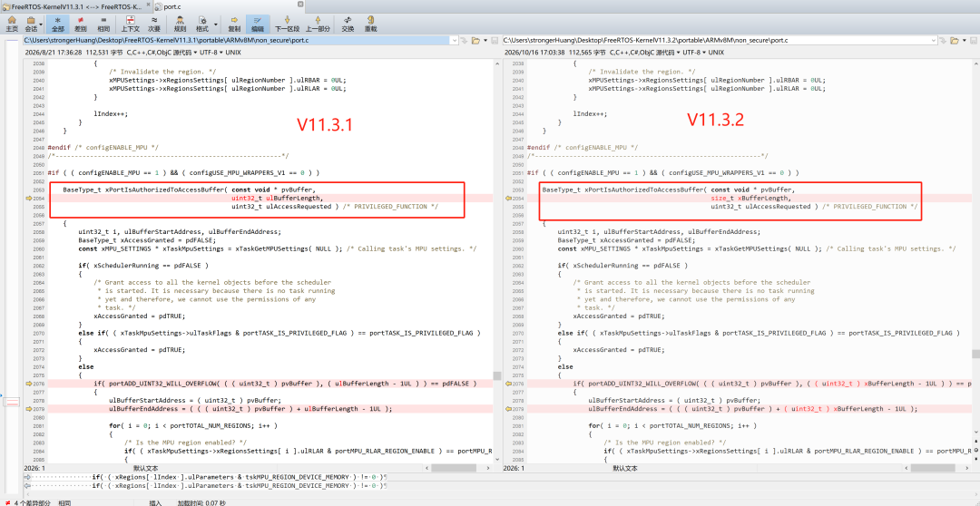Click the right UNIX line ending label
Screen dimensions: 980x506
click(714, 53)
